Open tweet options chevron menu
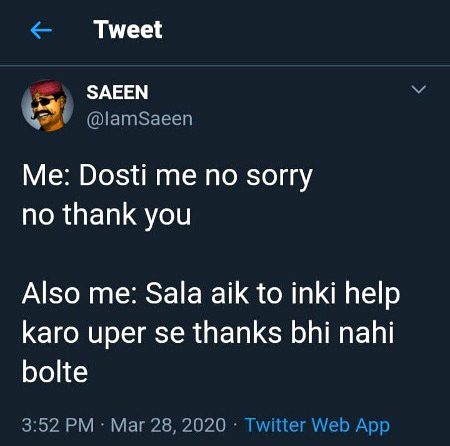Image resolution: width=450 pixels, height=446 pixels. pos(418,89)
